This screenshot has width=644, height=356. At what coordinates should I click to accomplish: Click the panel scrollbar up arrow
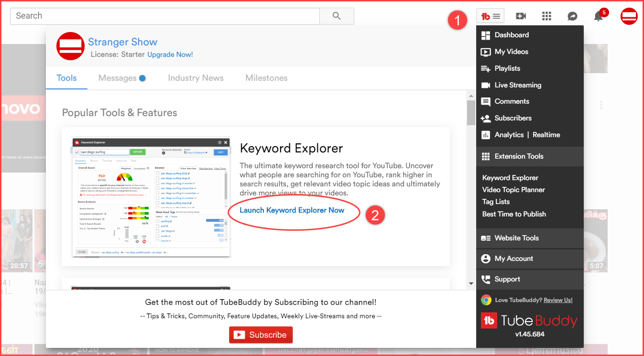click(471, 96)
